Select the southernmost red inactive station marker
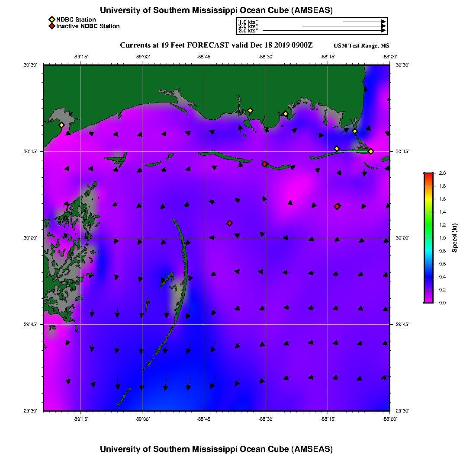The width and height of the screenshot is (476, 454). click(229, 223)
